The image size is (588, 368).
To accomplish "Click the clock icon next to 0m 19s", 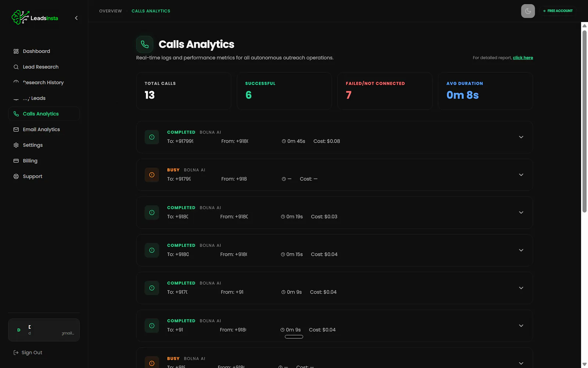I will click(x=283, y=217).
